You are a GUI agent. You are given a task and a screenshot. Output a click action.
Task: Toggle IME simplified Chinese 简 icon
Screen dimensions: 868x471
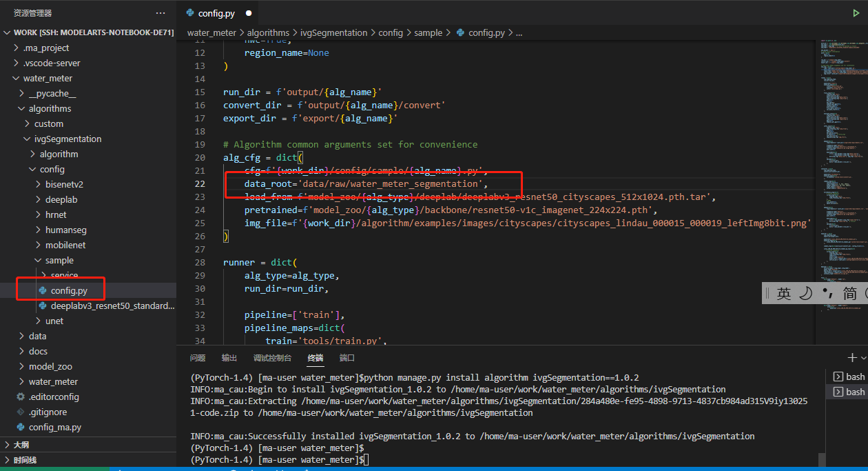pyautogui.click(x=849, y=293)
